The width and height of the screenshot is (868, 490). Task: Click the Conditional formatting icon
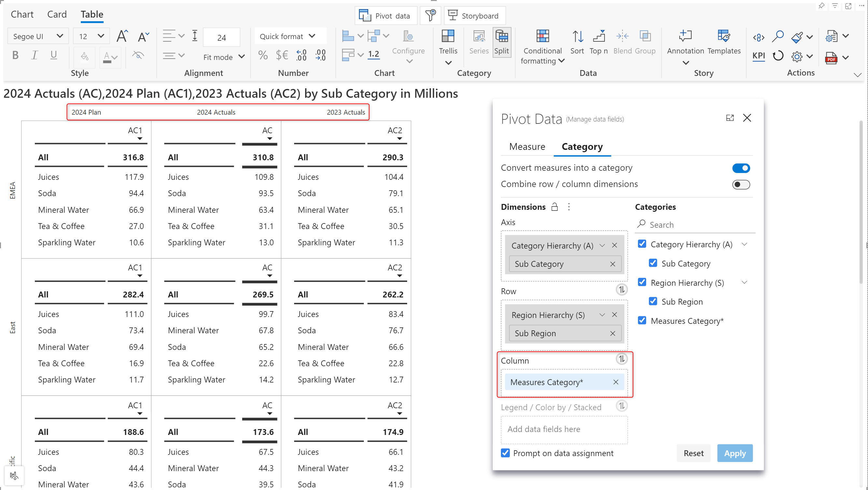point(542,37)
